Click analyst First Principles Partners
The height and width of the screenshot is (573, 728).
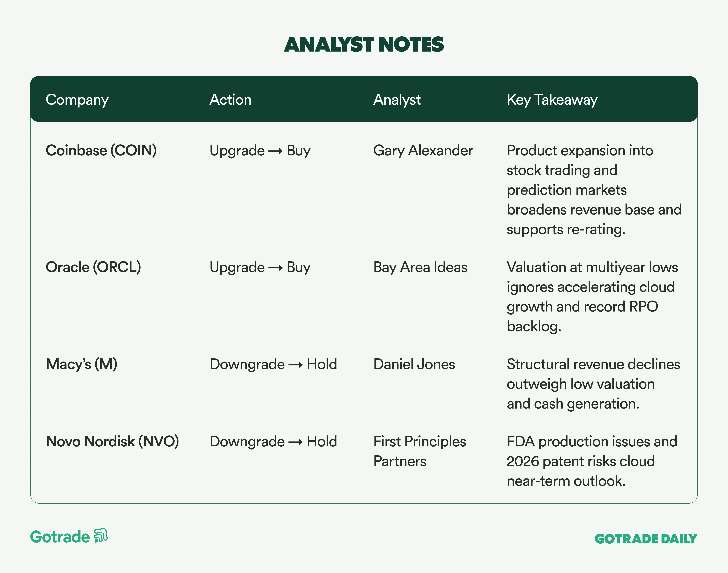420,451
